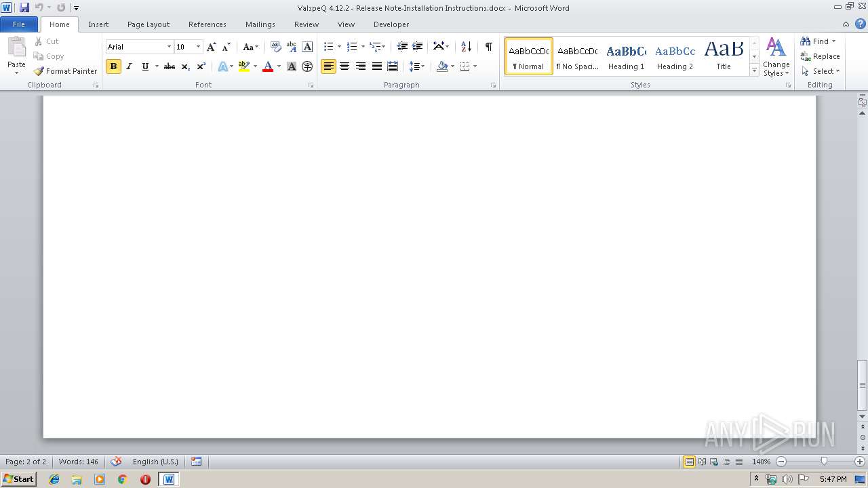Viewport: 868px width, 488px height.
Task: Expand the Styles gallery More arrow
Action: [x=755, y=70]
